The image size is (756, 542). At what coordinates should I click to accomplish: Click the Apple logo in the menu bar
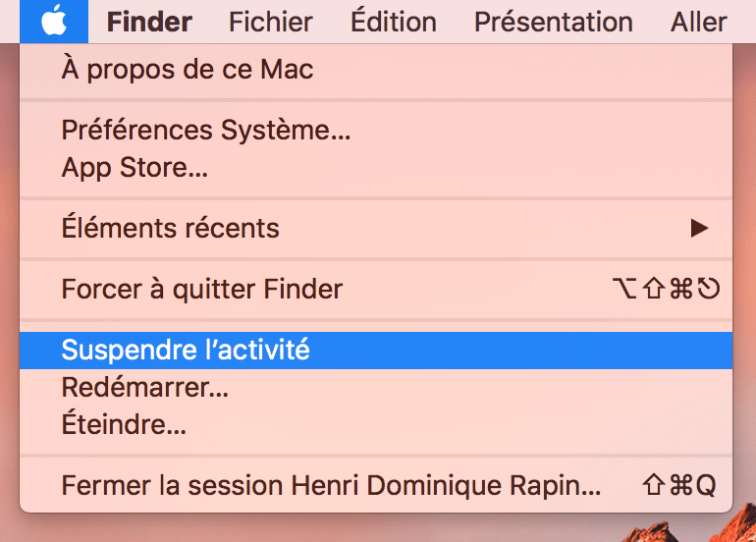point(53,21)
